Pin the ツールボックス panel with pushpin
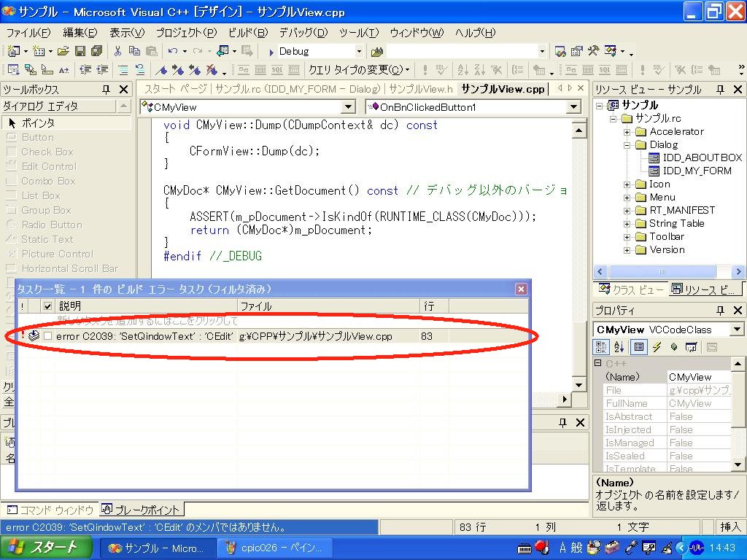This screenshot has width=747, height=560. click(107, 89)
